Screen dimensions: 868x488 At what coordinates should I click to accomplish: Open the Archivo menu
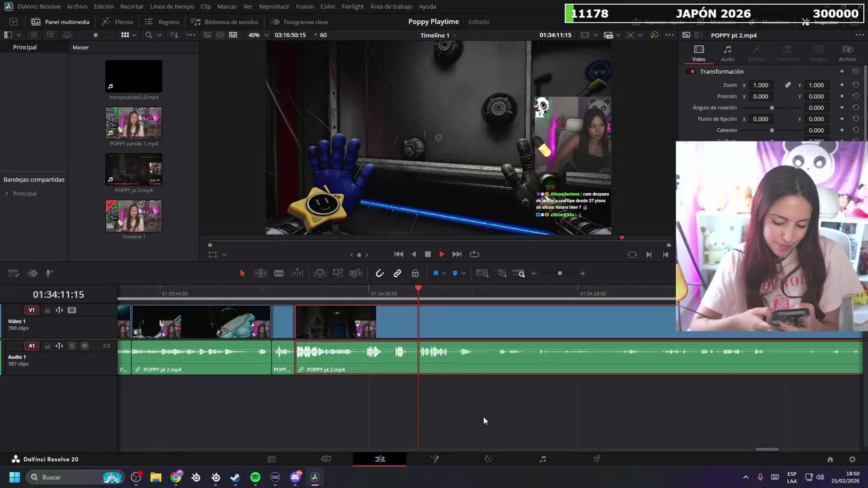pyautogui.click(x=77, y=6)
